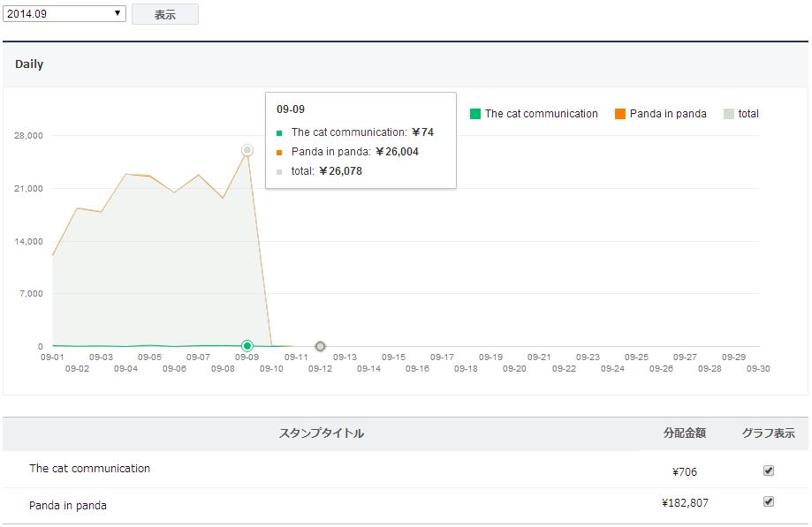This screenshot has height=527, width=812.
Task: Click The cat communication row title
Action: click(89, 469)
